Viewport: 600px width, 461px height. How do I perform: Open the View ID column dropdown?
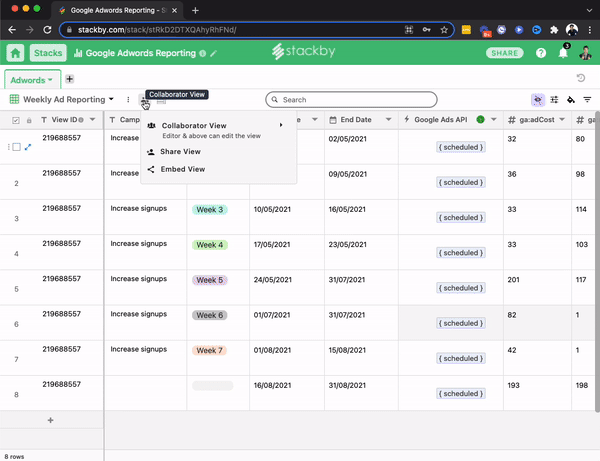coord(93,119)
